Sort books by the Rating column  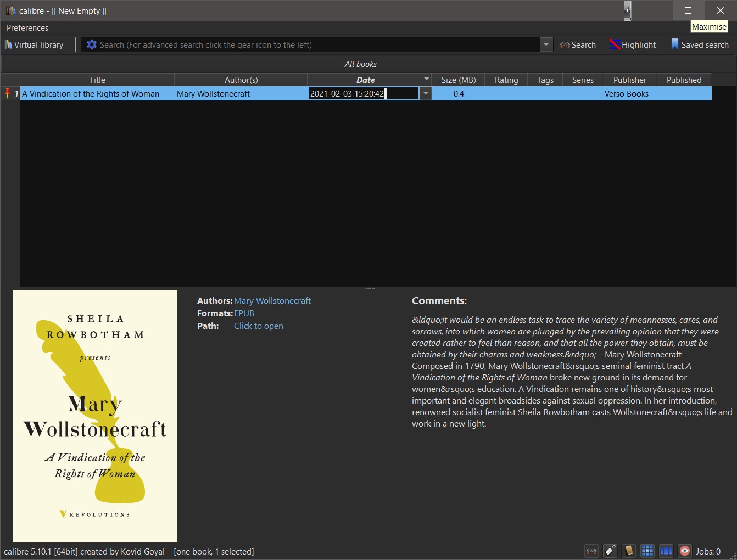tap(506, 80)
